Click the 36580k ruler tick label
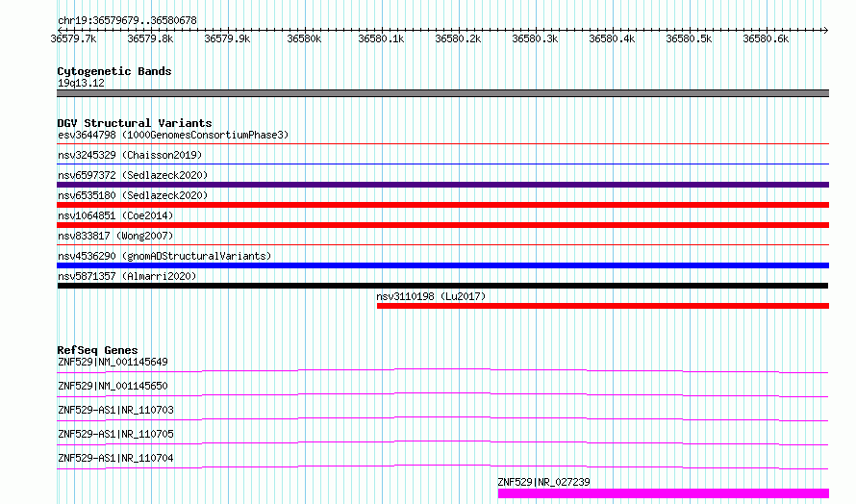Viewport: 856px width, 504px height. (304, 38)
